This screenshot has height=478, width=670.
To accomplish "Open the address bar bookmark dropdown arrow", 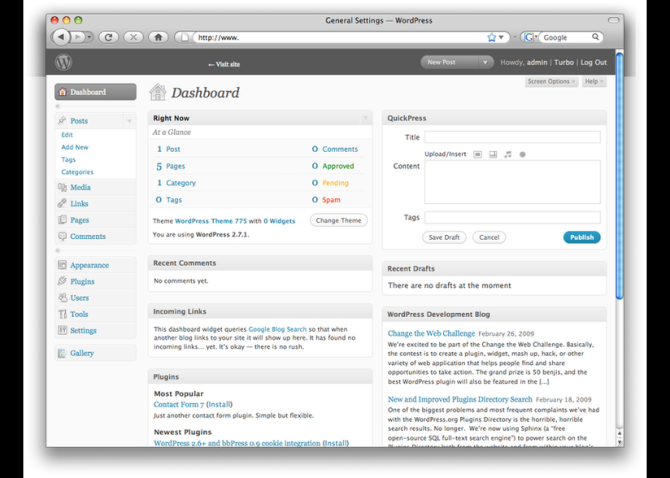I will (501, 37).
